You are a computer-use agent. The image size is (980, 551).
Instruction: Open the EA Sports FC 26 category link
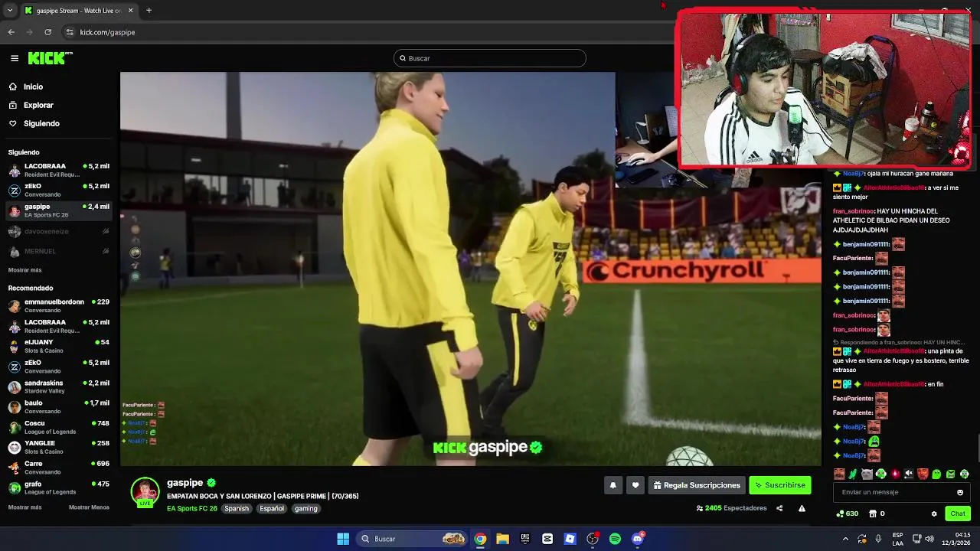tap(192, 508)
